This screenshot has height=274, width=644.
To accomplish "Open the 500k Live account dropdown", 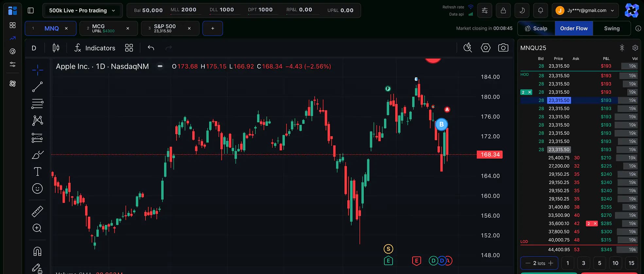I will pyautogui.click(x=82, y=10).
